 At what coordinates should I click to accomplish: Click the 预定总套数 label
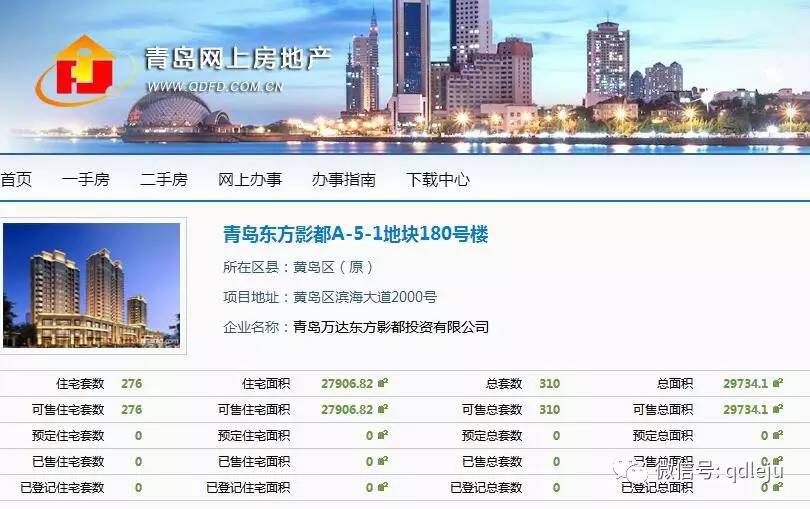tap(492, 436)
